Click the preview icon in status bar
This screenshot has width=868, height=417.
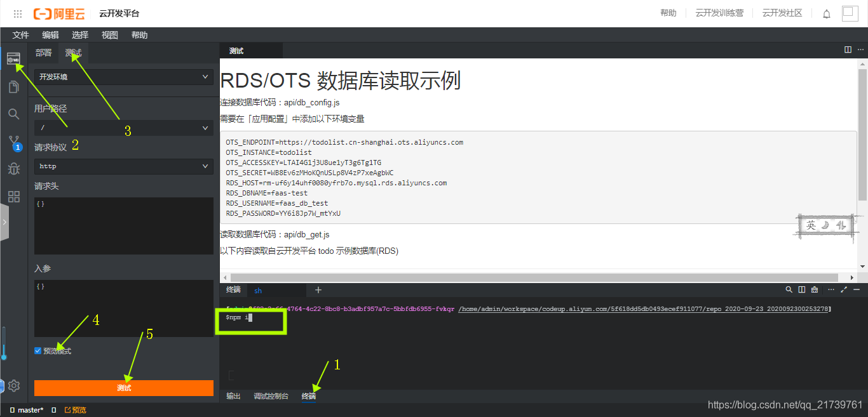[67, 410]
